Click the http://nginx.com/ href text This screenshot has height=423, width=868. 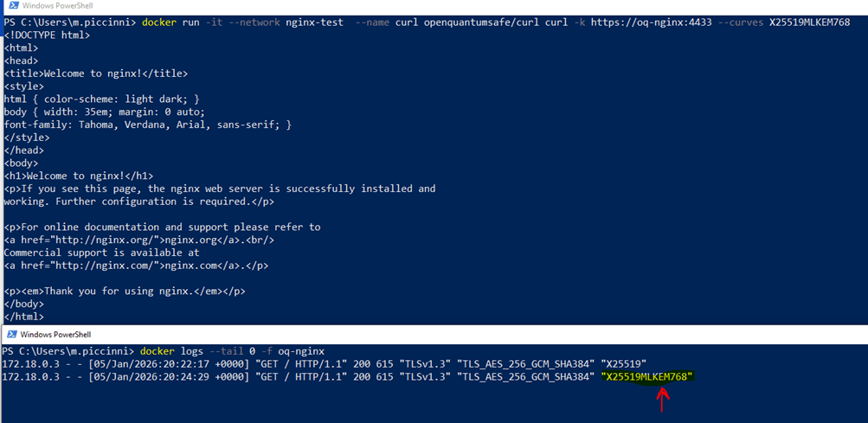pyautogui.click(x=107, y=266)
